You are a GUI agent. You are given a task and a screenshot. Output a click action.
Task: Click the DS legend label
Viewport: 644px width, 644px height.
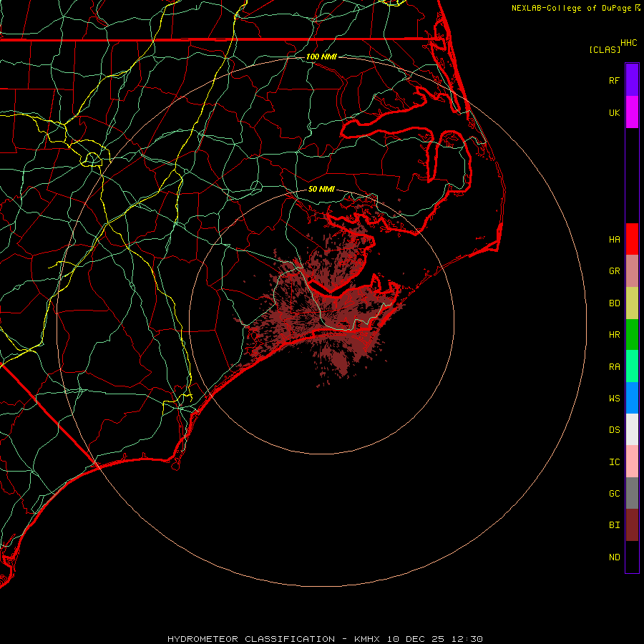(x=614, y=430)
